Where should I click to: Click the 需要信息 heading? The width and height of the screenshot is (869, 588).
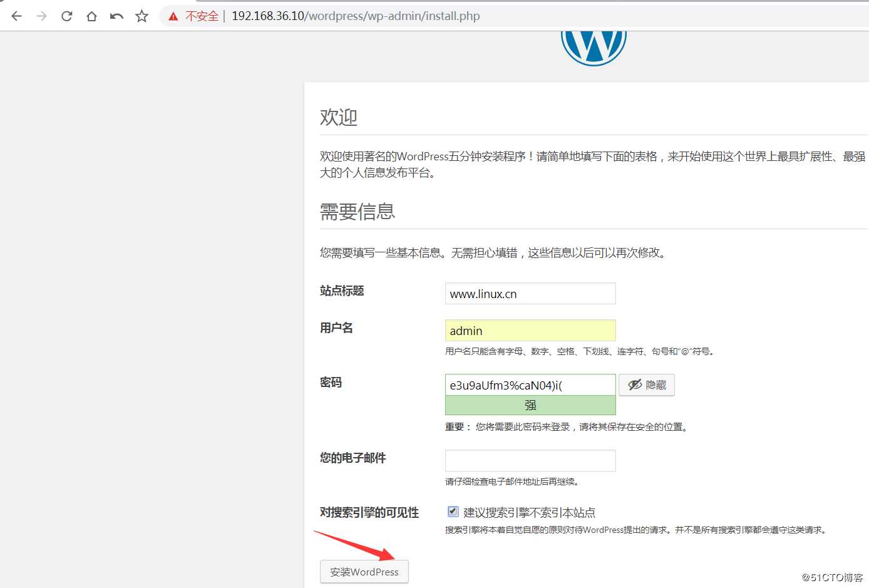[357, 212]
